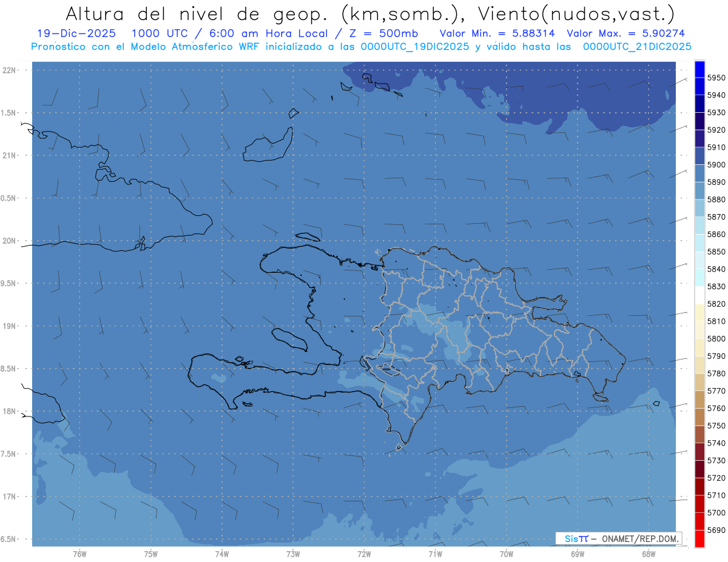Click the longitude label '70W'
The height and width of the screenshot is (562, 728).
click(507, 554)
